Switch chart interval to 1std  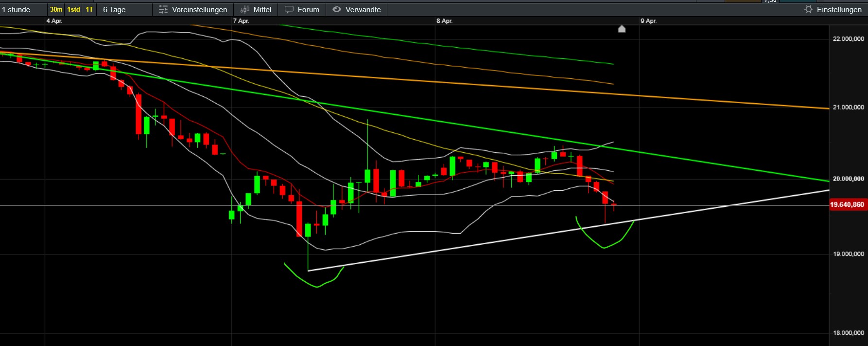coord(73,10)
